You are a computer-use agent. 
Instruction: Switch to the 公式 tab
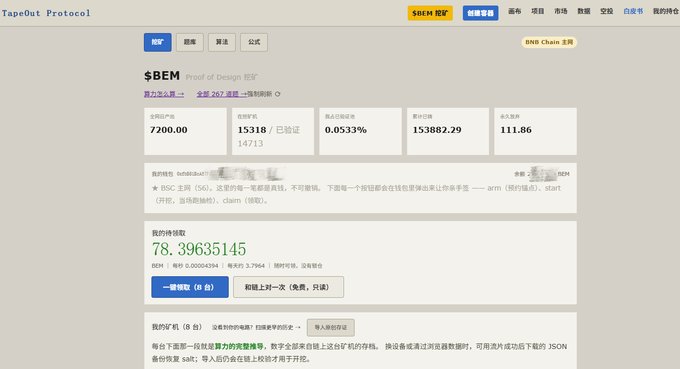click(x=254, y=42)
